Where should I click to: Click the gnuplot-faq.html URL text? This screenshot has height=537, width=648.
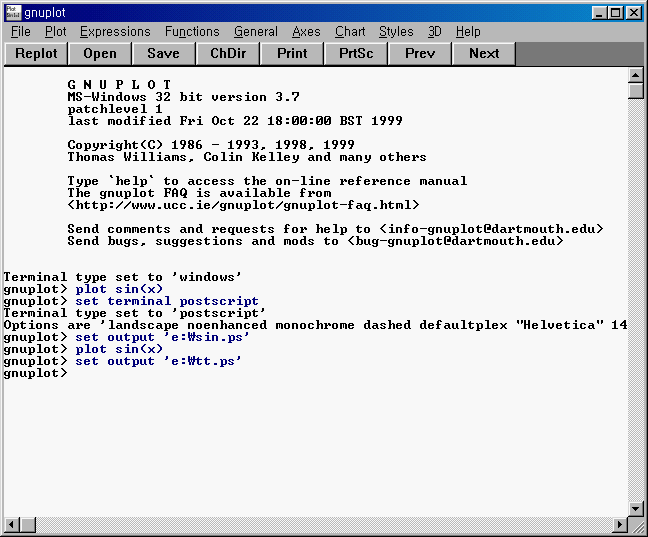[x=243, y=205]
